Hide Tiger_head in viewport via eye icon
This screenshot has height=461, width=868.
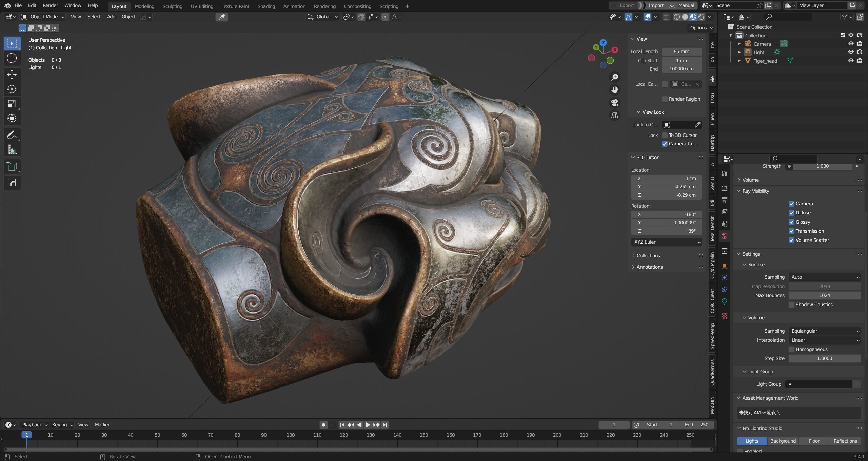coord(851,61)
